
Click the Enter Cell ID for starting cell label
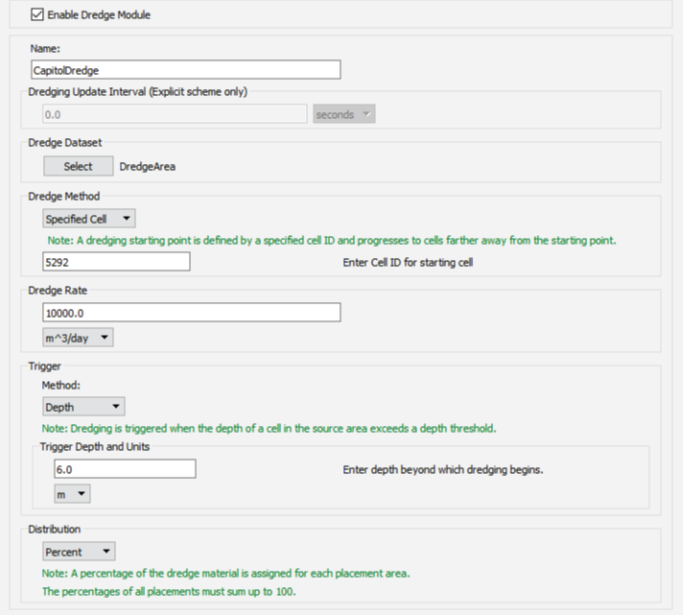click(x=408, y=262)
